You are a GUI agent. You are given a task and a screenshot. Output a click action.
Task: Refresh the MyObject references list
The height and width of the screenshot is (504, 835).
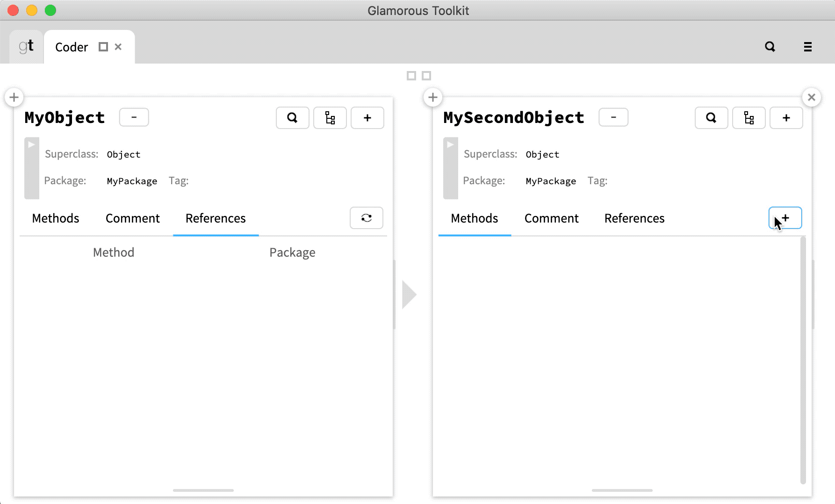pyautogui.click(x=367, y=218)
